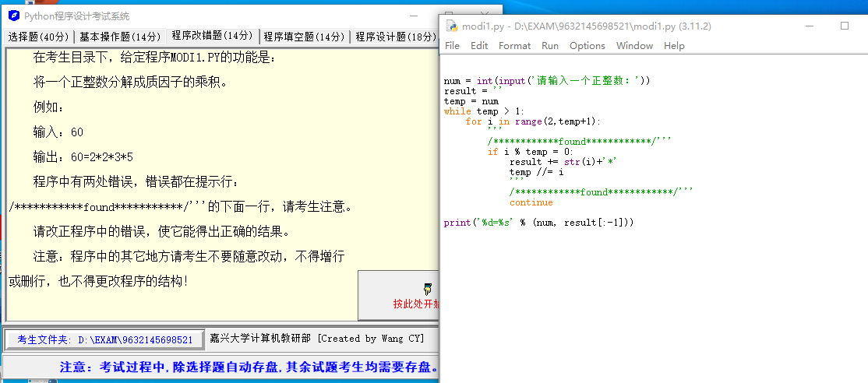Click the 输入：60 example text

(58, 132)
